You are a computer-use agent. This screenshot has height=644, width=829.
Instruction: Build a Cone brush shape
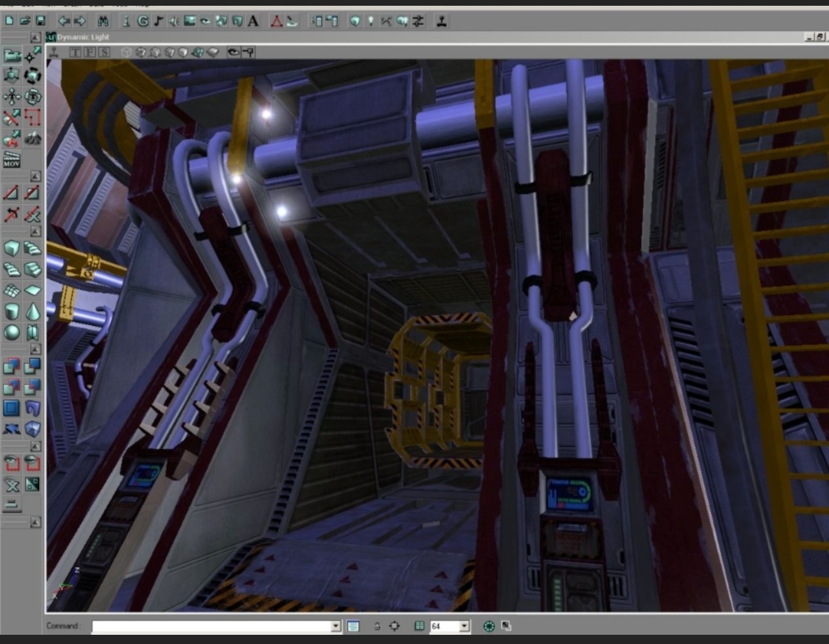(x=33, y=312)
